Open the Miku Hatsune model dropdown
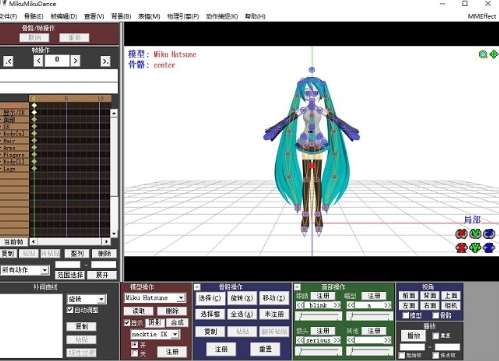The image size is (499, 361). coord(181,298)
